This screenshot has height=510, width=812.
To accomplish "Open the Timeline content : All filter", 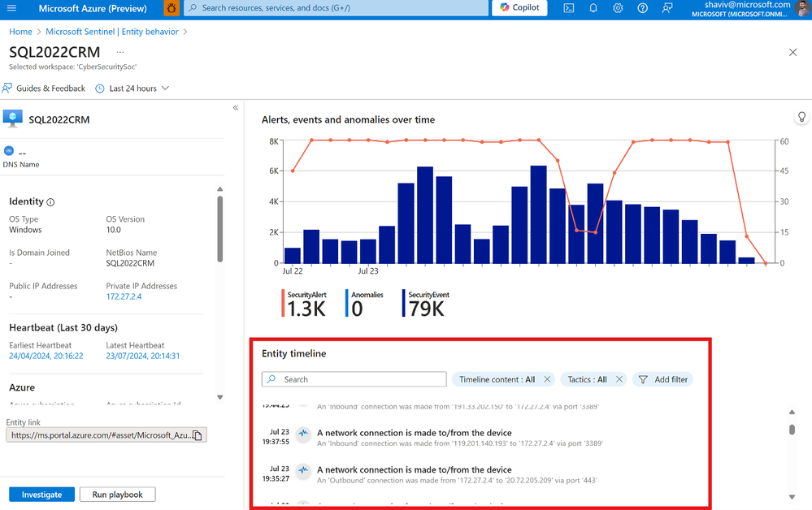I will tap(496, 379).
